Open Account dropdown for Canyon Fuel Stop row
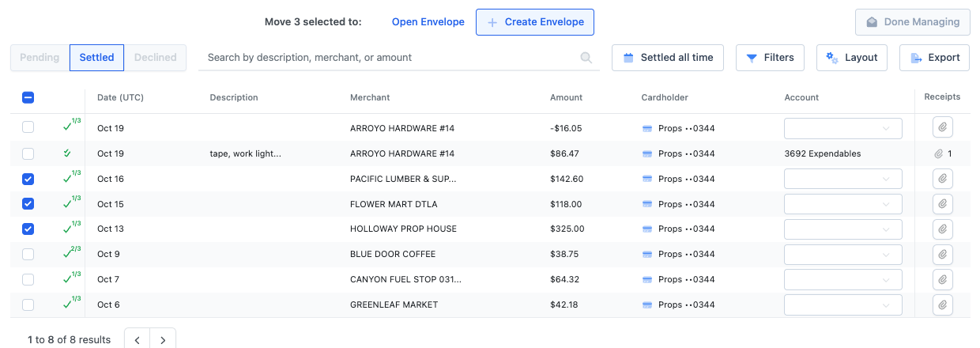Viewport: 980px width, 348px height. 842,280
